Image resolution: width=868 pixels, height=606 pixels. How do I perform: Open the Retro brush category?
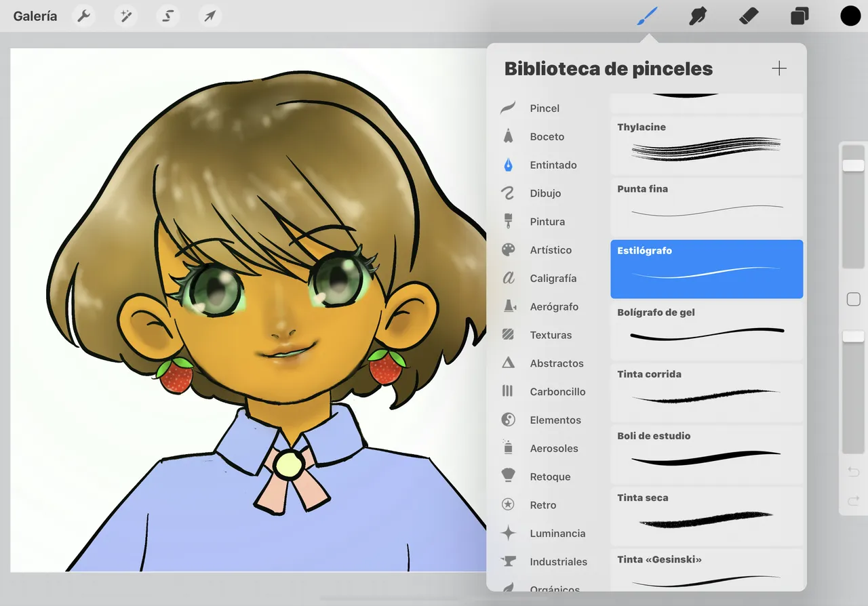(x=542, y=505)
